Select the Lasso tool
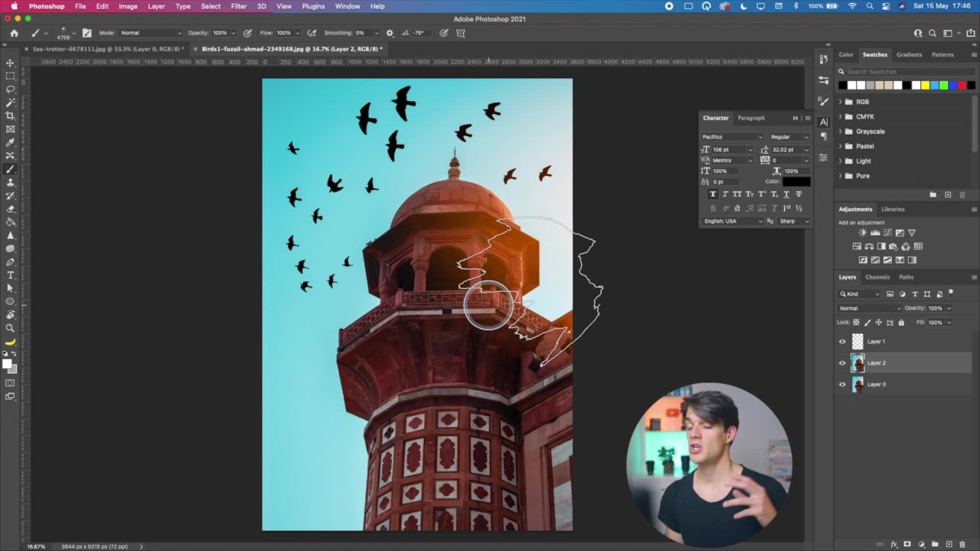This screenshot has height=551, width=980. 10,89
